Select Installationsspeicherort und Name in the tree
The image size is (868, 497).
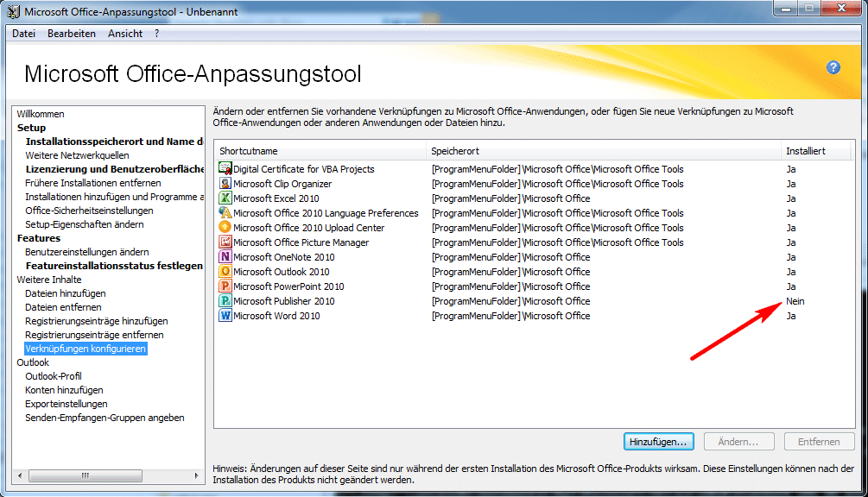click(114, 142)
